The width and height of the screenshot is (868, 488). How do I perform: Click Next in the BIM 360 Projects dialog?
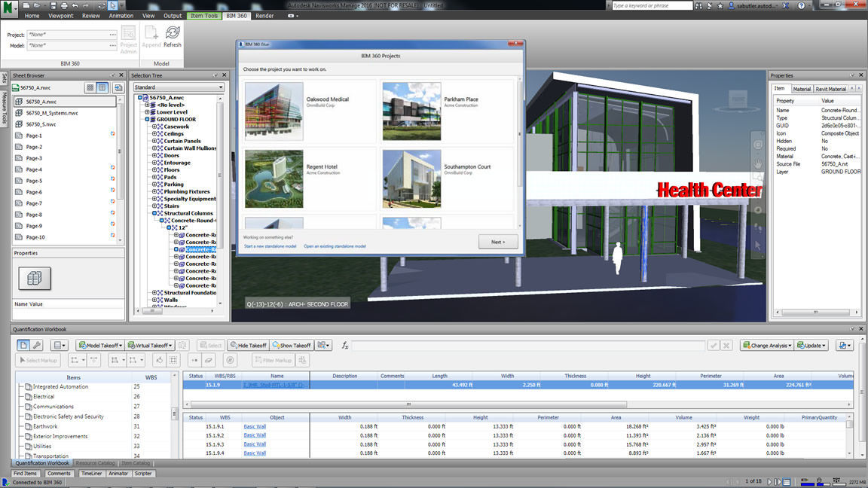click(498, 242)
